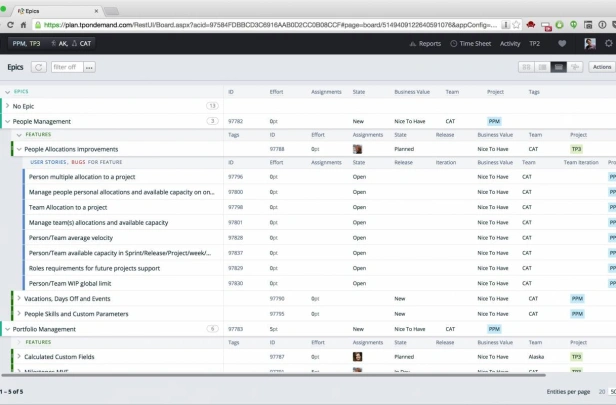616x405 pixels.
Task: Collapse the People Management epic
Action: point(7,121)
